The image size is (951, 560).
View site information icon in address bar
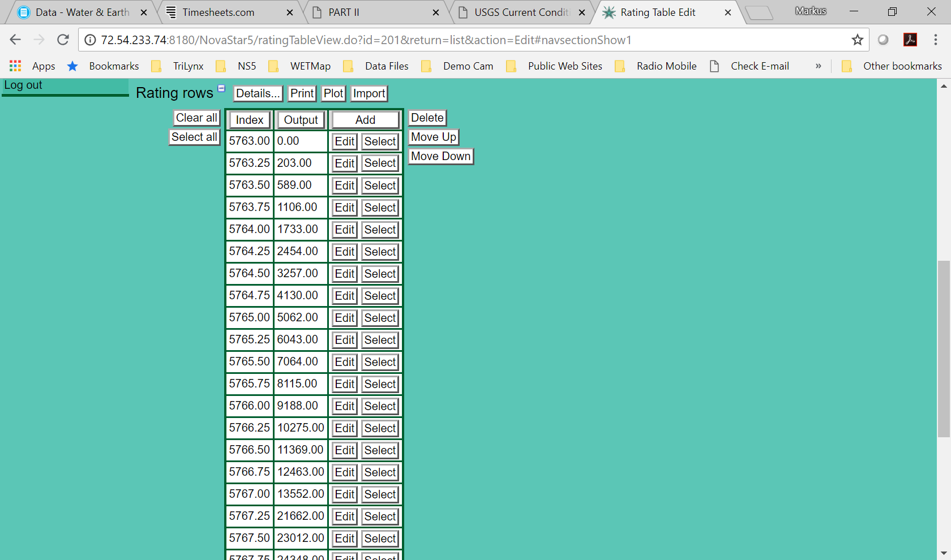point(90,40)
